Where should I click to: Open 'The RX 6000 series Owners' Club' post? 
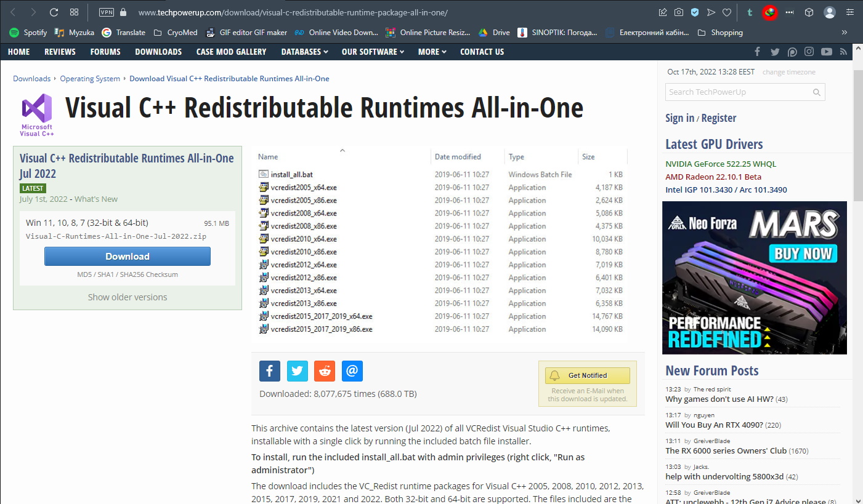[726, 451]
